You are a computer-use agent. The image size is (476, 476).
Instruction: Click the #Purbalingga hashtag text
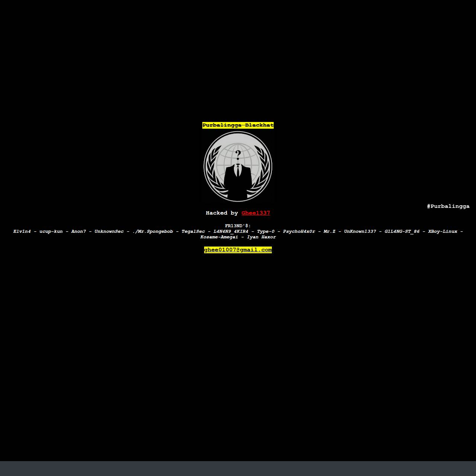[448, 206]
